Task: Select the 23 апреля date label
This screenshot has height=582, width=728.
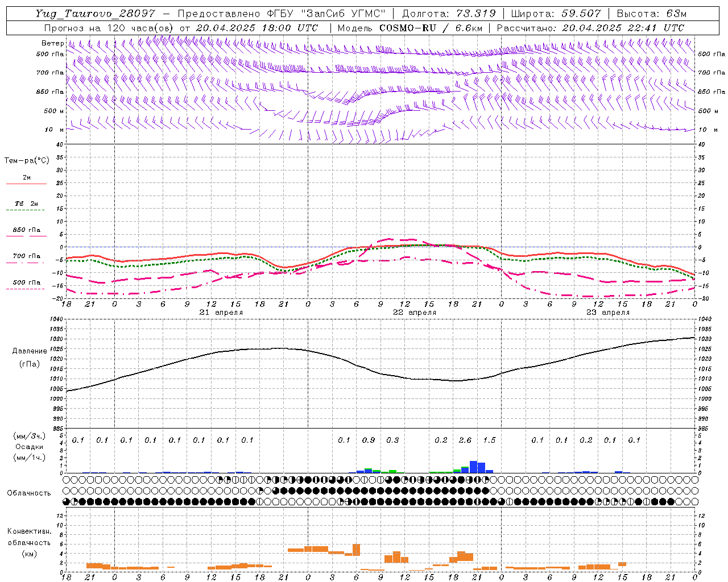Action: coord(608,313)
